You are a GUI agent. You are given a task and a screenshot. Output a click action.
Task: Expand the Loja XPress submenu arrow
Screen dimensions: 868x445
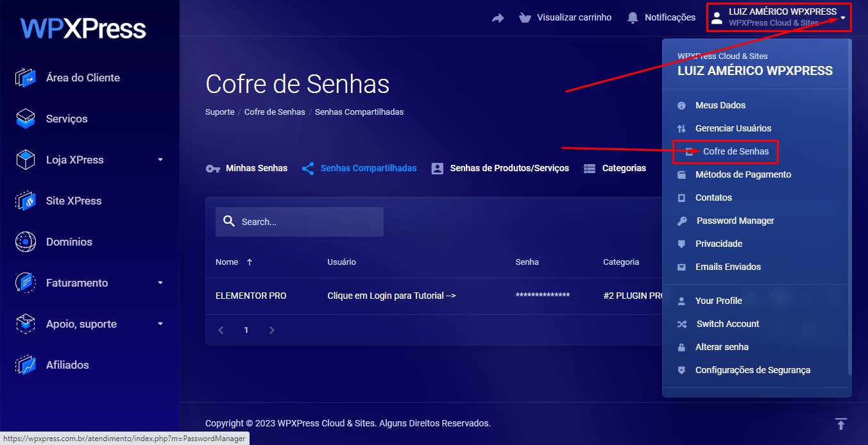[160, 160]
